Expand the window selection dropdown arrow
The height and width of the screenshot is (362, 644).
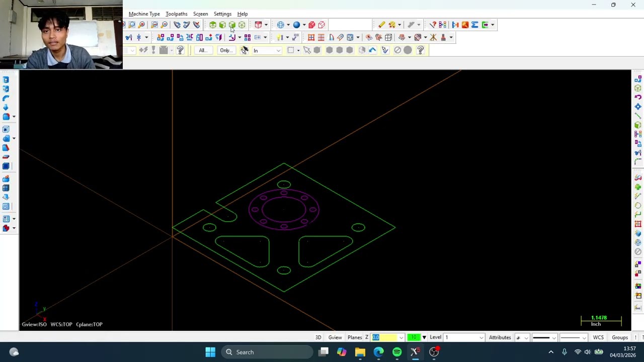point(298,50)
